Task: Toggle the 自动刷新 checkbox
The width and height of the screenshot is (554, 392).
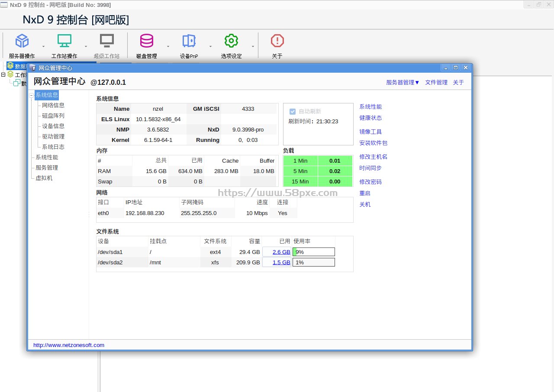Action: [293, 112]
